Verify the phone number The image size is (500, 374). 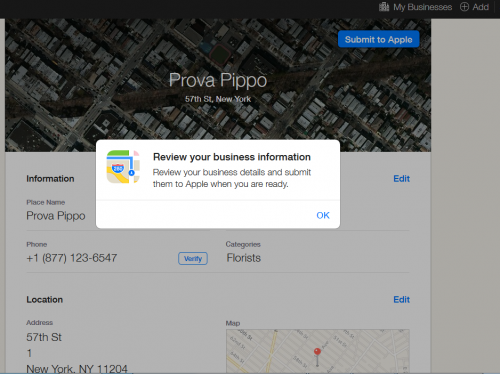point(193,259)
